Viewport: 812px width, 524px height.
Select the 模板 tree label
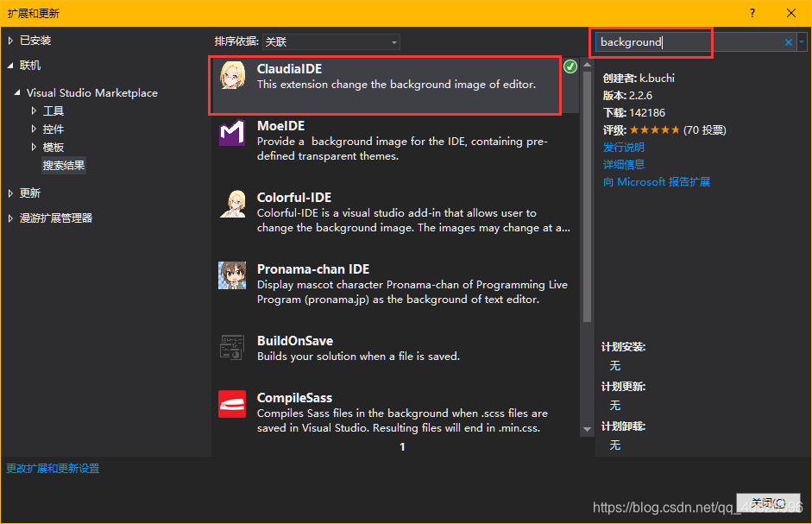pos(54,148)
